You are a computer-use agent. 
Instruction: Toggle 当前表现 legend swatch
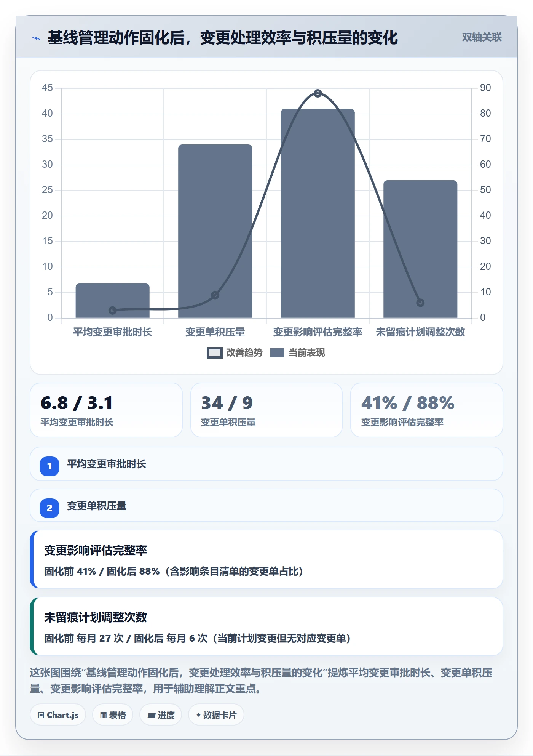(x=277, y=353)
